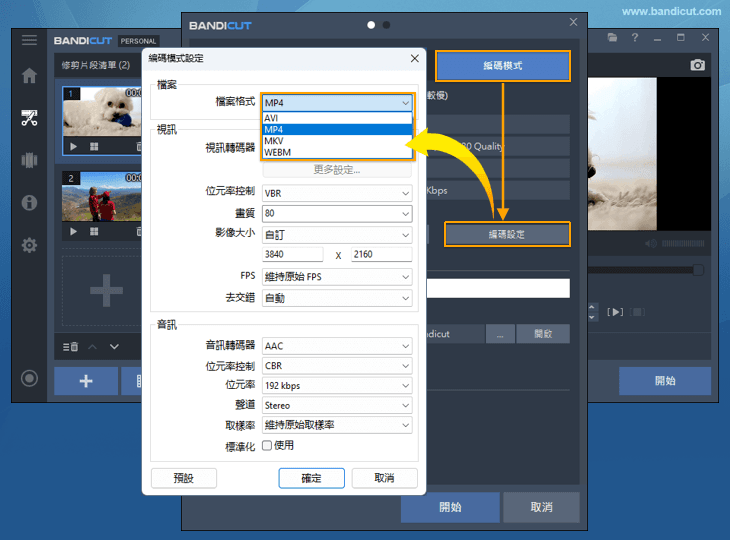
Task: Toggle the 標準化 使用 checkbox
Action: coord(267,445)
